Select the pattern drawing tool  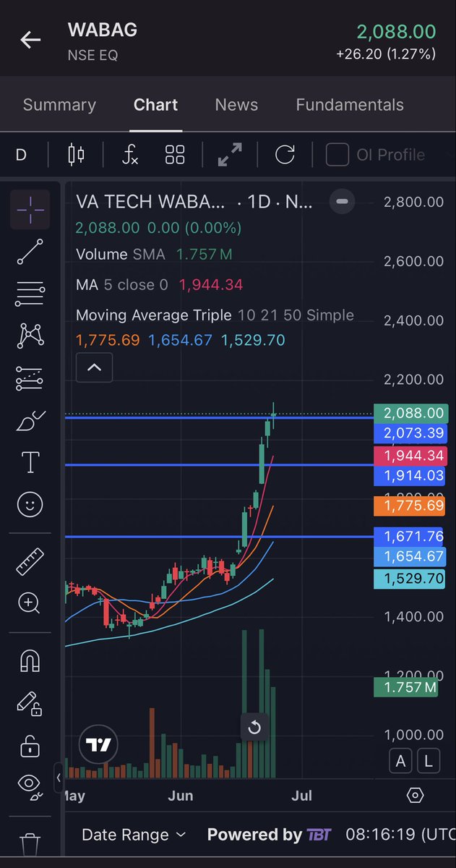[30, 335]
